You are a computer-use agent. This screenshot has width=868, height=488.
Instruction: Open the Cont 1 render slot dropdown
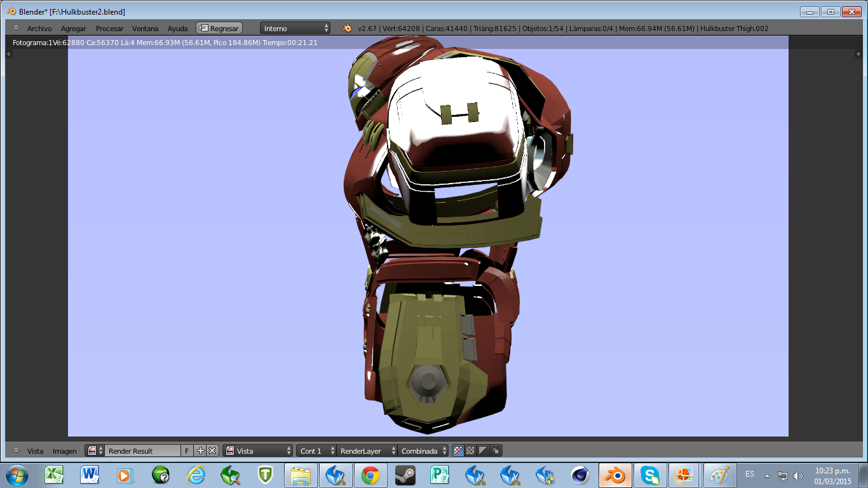pyautogui.click(x=316, y=451)
